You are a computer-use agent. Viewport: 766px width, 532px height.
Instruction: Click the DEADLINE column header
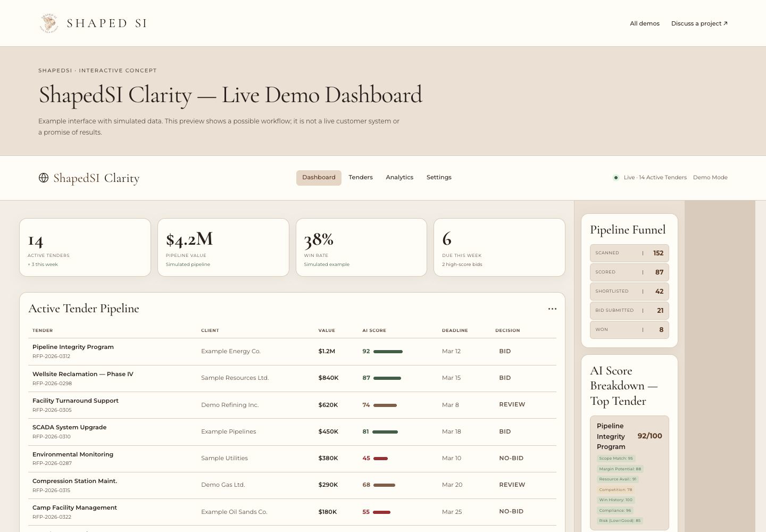click(455, 330)
